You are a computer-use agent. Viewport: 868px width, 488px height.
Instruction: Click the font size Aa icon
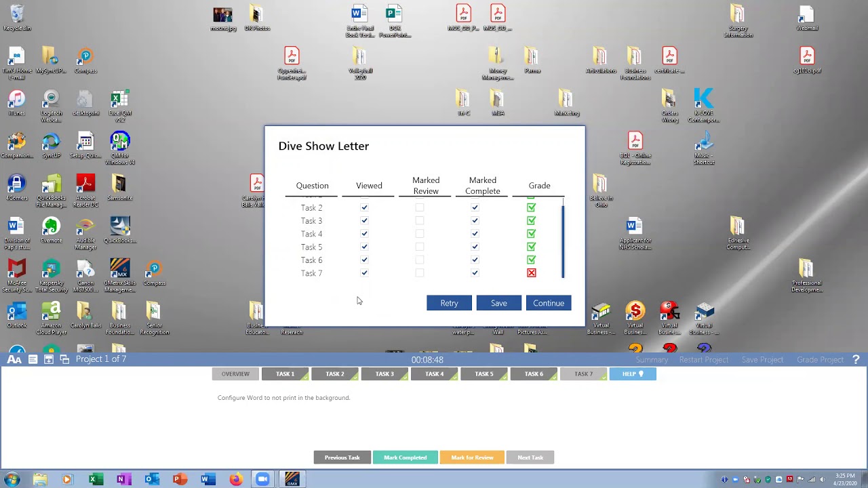coord(14,359)
